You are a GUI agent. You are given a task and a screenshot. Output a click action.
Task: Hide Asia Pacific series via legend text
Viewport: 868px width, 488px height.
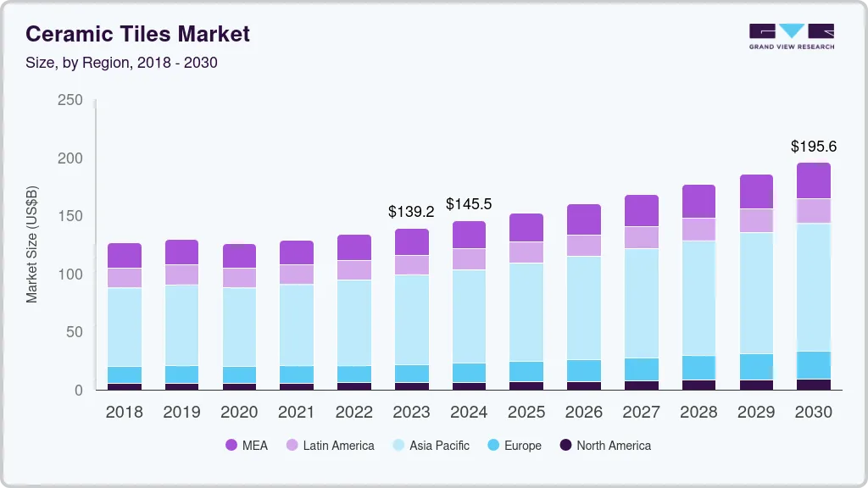tap(439, 445)
